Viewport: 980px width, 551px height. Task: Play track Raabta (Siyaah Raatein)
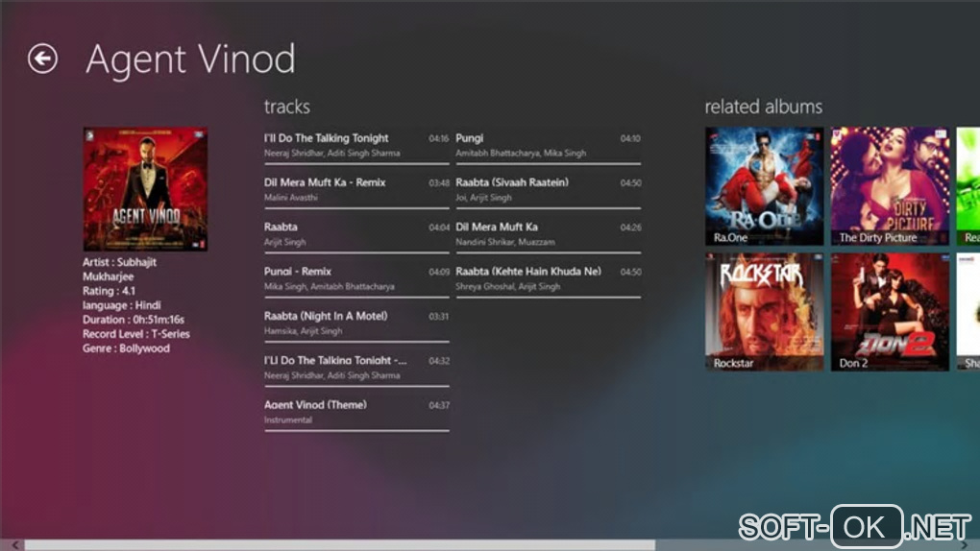(x=548, y=190)
